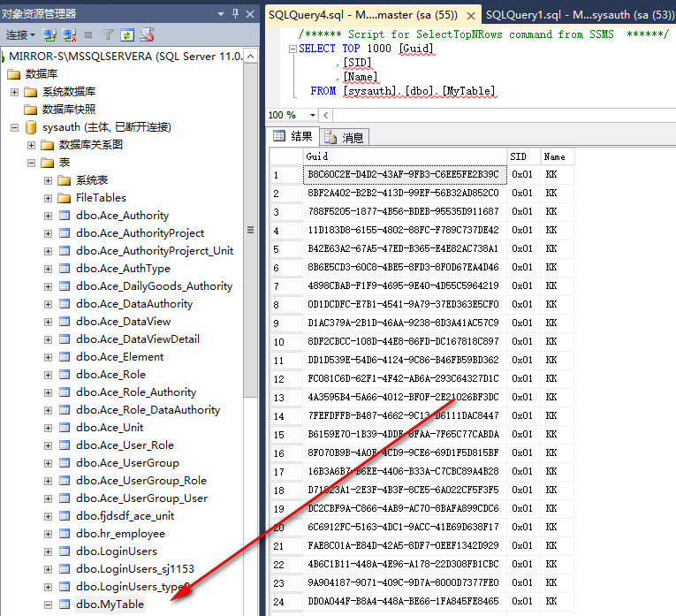
Task: Open the 结果 results tab
Action: 292,137
